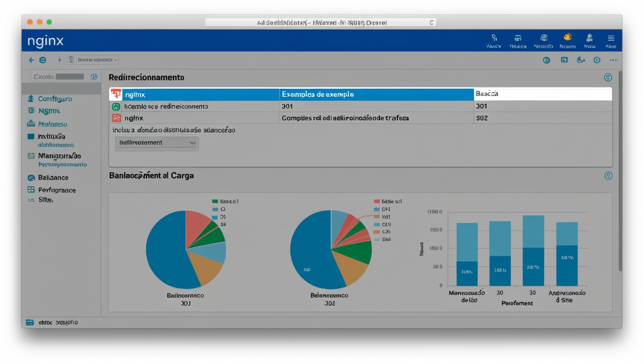This screenshot has width=644, height=364.
Task: Click the refresh icon beside the sidebar search
Action: (94, 77)
